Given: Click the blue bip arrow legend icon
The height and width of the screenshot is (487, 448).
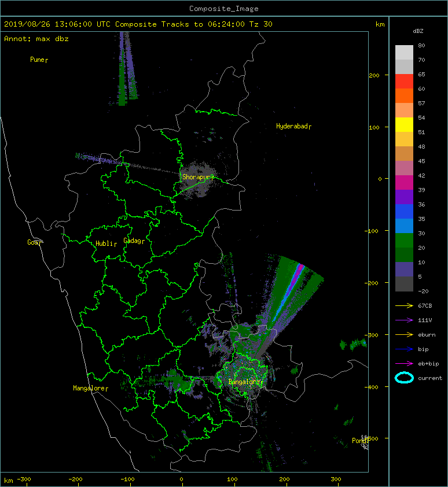Looking at the screenshot, I should [x=404, y=349].
